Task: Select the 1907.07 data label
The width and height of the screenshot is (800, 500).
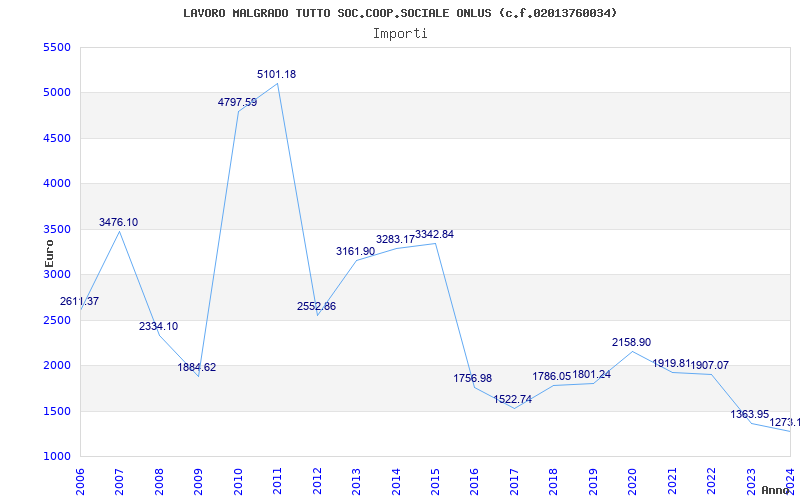Action: (x=710, y=365)
